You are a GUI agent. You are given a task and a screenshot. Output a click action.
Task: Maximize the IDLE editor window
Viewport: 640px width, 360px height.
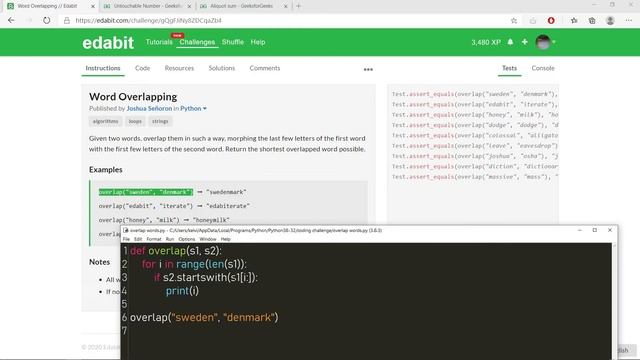pyautogui.click(x=595, y=230)
